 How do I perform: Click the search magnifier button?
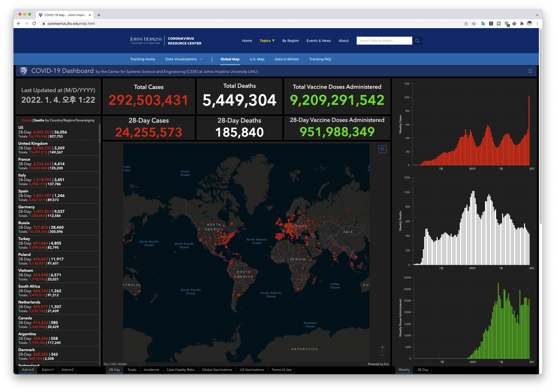[417, 41]
